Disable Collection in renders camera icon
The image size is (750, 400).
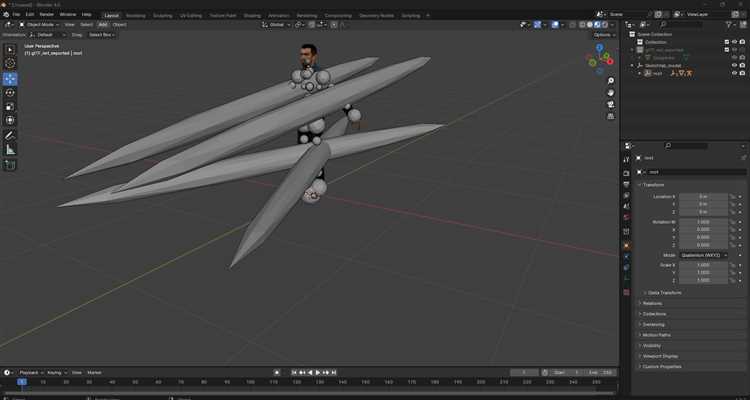(742, 42)
